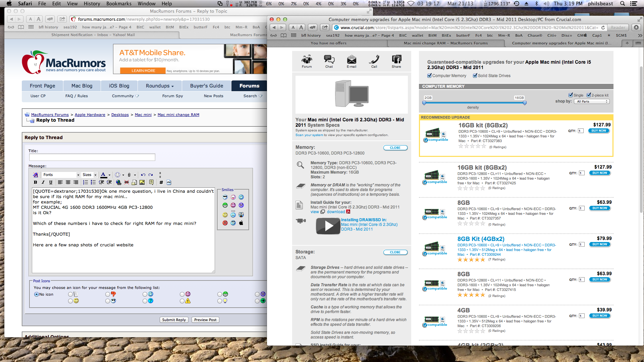Click the undo arrow in editor toolbar
This screenshot has width=644, height=362.
143,175
